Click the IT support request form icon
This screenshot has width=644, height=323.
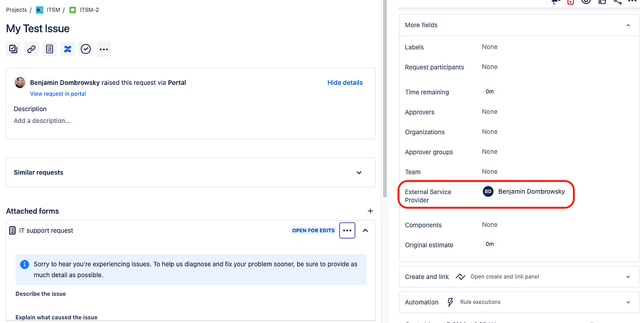point(12,230)
